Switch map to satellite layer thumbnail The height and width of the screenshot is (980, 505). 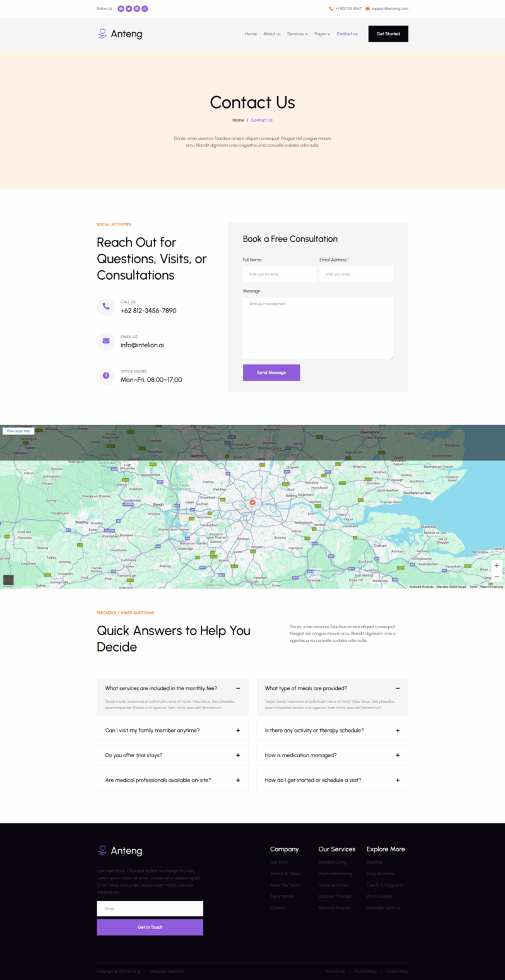click(x=8, y=580)
